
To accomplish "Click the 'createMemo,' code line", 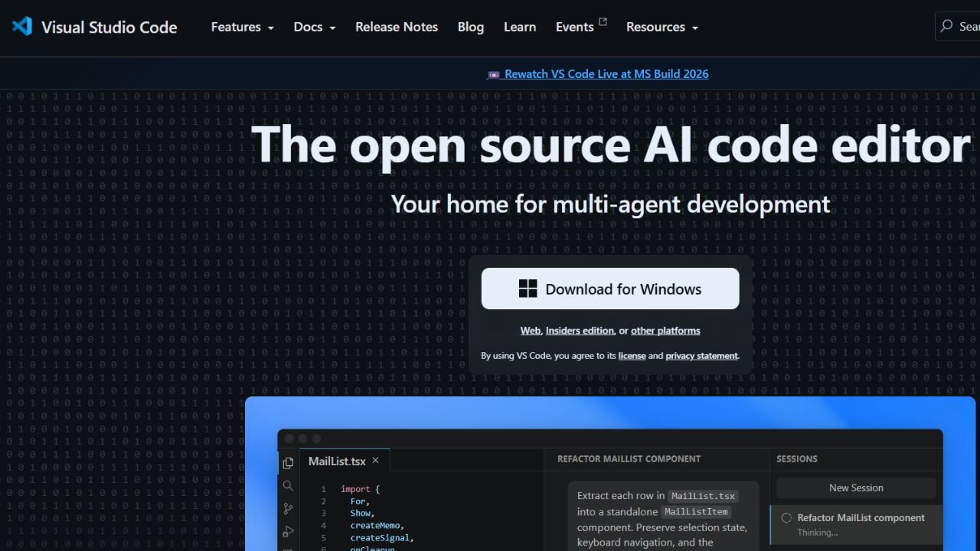I will point(377,526).
